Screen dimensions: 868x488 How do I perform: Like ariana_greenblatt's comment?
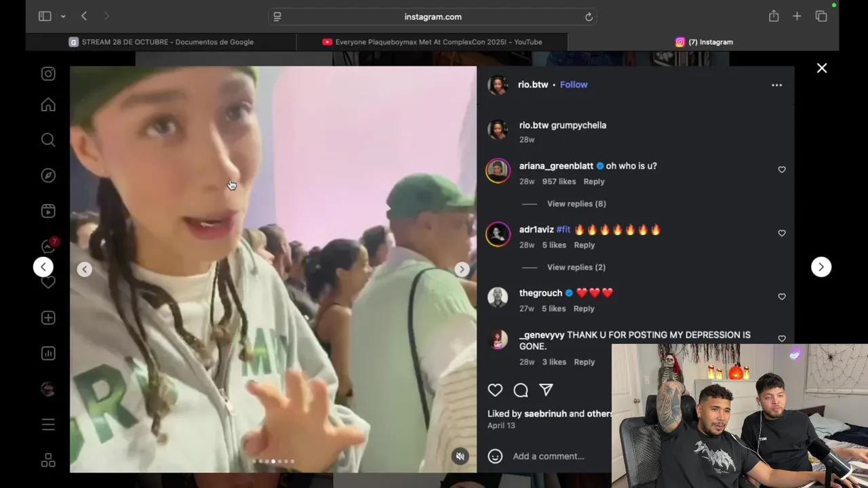click(x=782, y=169)
